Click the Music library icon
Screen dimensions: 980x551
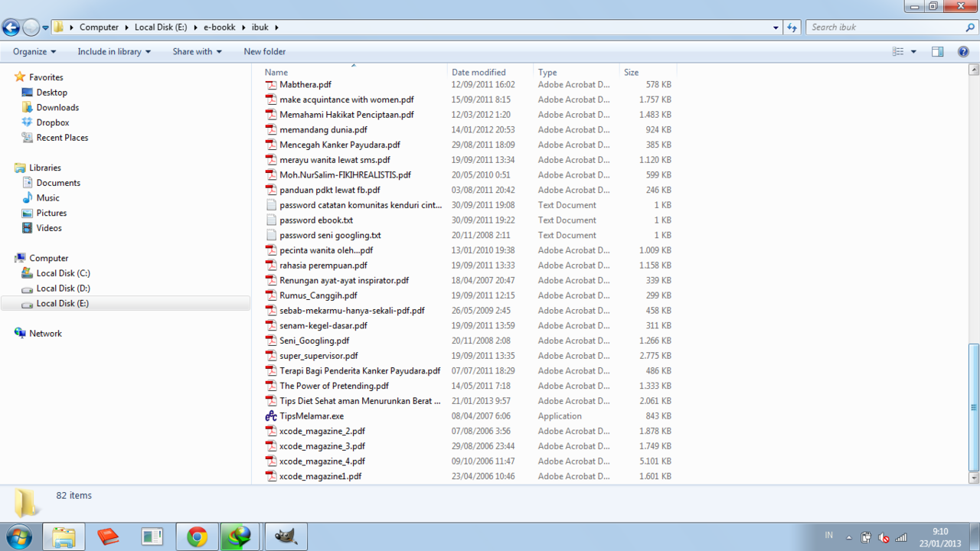tap(28, 197)
